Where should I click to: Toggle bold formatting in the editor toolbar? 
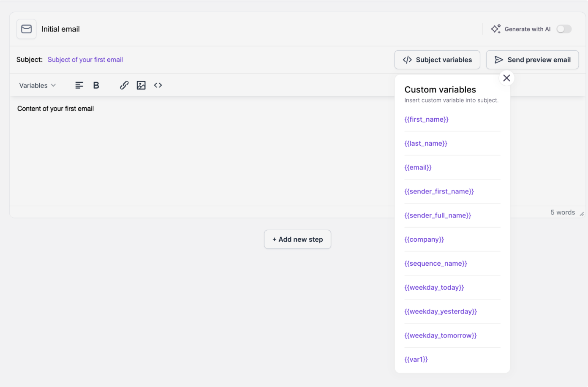pyautogui.click(x=96, y=85)
